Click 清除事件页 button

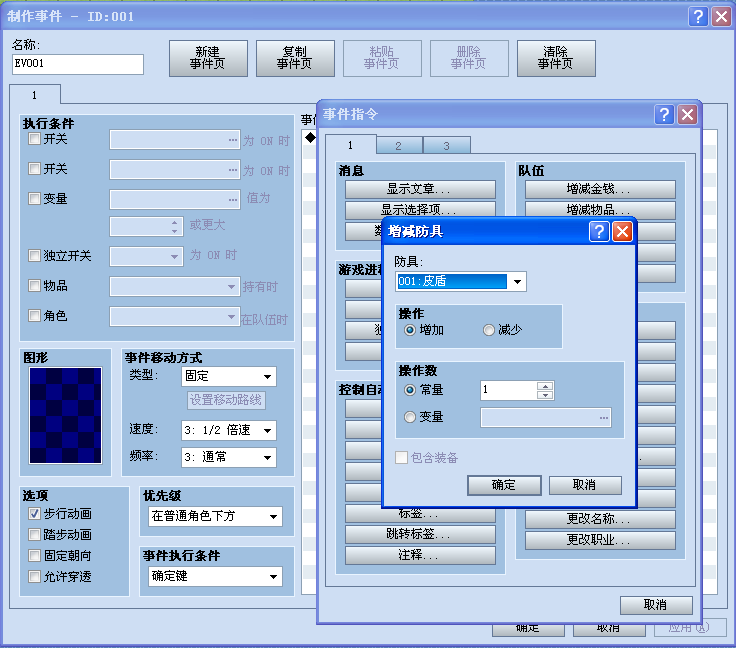tap(556, 58)
